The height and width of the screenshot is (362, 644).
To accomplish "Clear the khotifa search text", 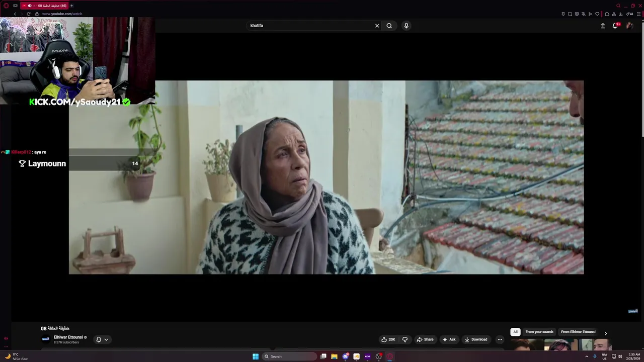I will point(377,26).
